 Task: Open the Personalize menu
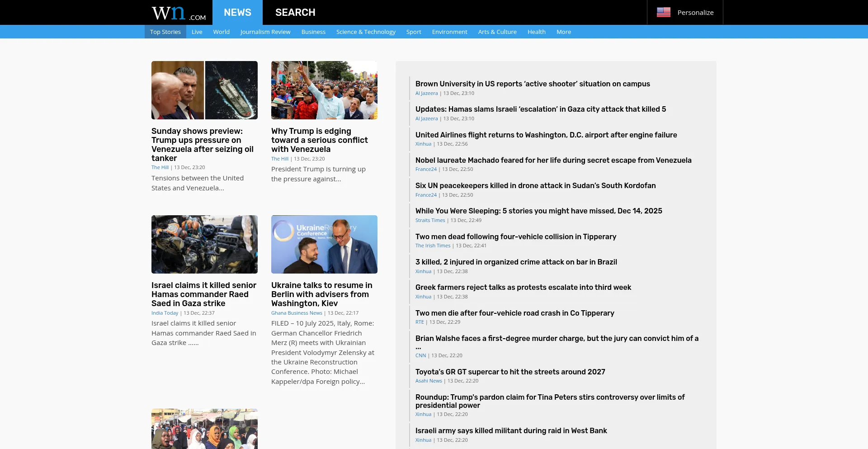695,13
